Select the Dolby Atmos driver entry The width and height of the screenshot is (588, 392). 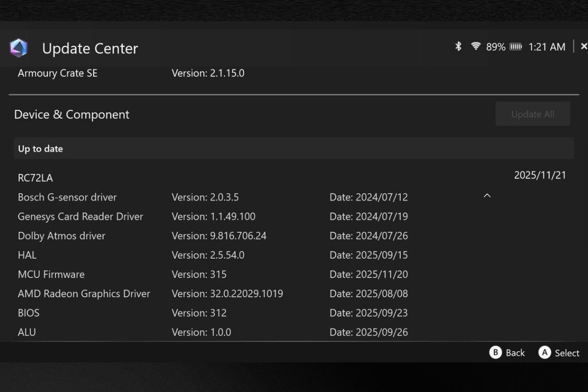[x=62, y=236]
